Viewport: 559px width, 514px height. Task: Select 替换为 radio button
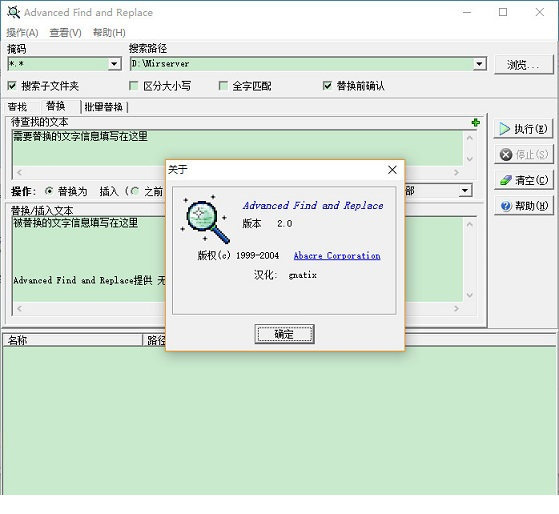tap(49, 191)
